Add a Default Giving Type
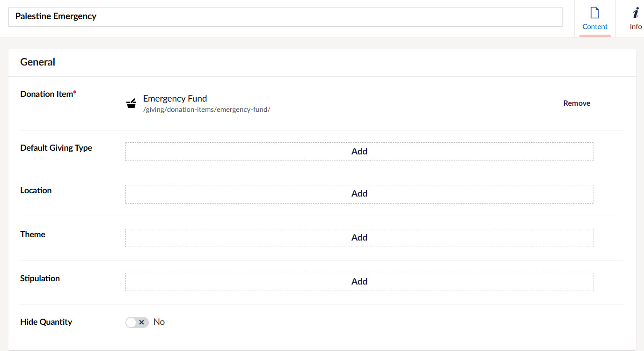 tap(359, 152)
